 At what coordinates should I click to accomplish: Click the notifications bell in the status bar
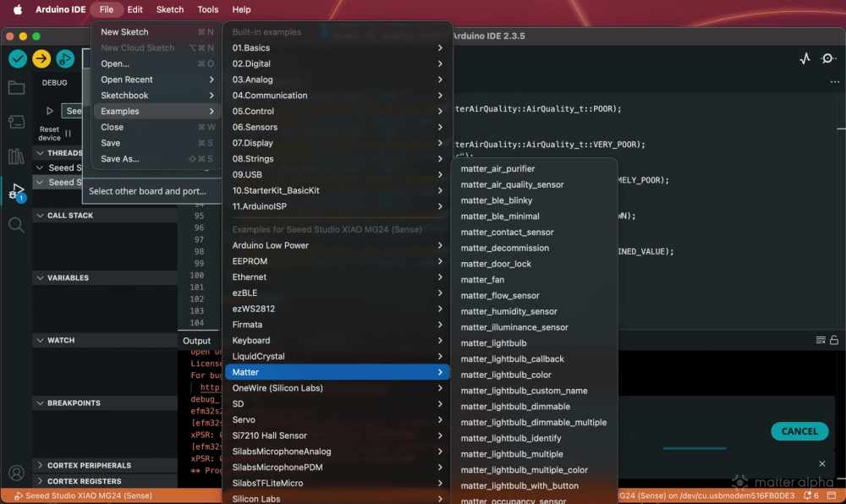pos(809,496)
